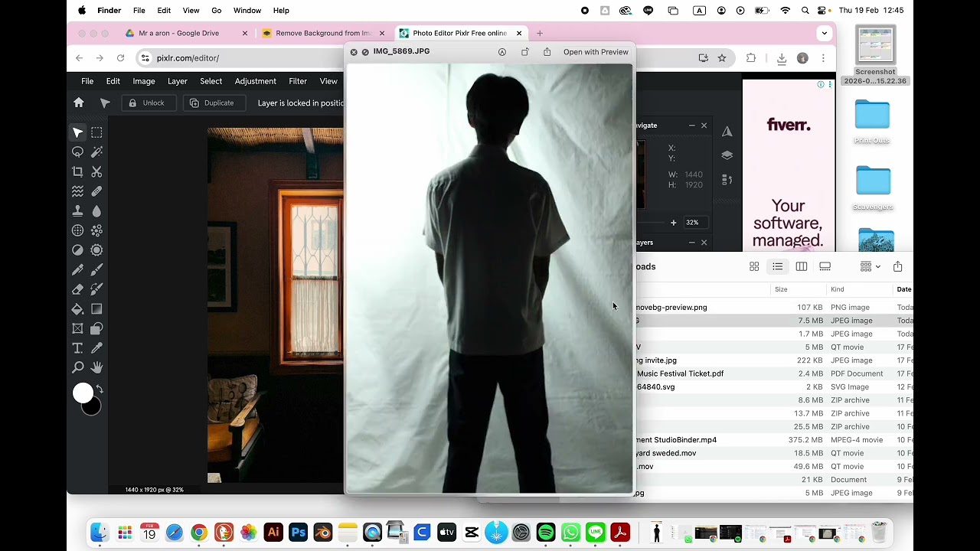Switch Finder to column view

(x=801, y=266)
